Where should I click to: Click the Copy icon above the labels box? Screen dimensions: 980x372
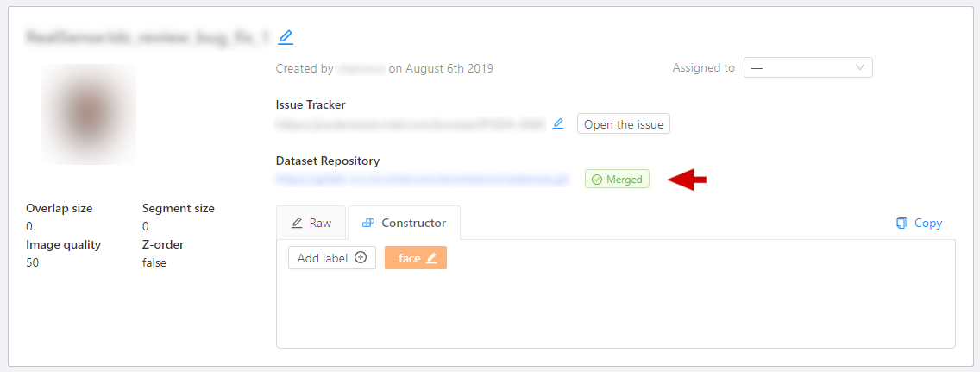point(901,223)
